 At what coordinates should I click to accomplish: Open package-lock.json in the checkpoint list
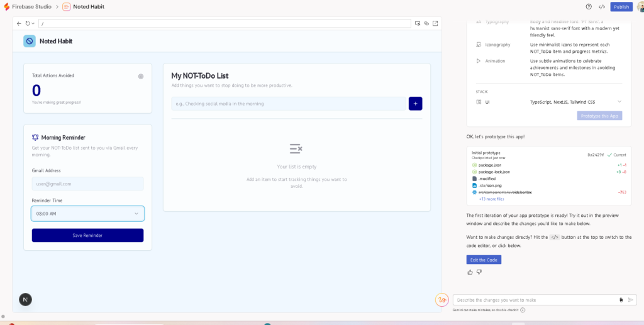494,172
